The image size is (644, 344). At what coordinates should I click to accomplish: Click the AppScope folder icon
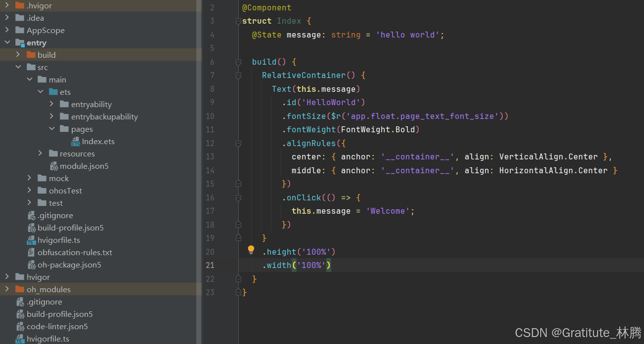(x=20, y=30)
